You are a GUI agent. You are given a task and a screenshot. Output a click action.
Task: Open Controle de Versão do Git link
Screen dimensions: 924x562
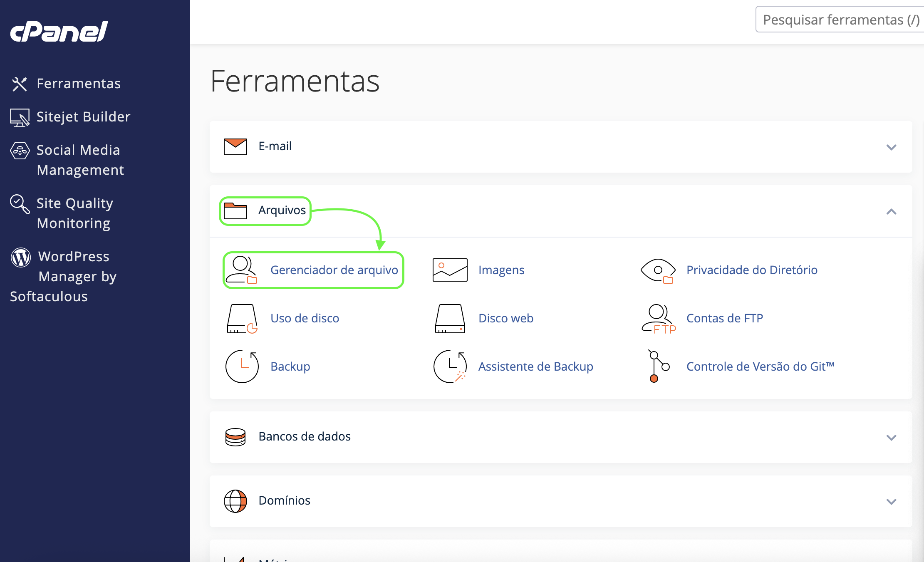point(760,366)
